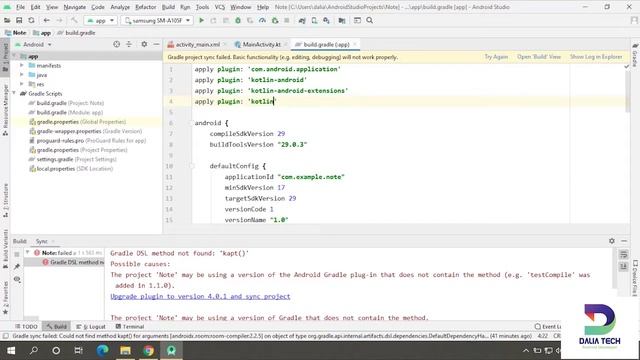Viewport: 640px width, 360px height.
Task: Click the Pin tab icon in Build panel
Action: point(17,267)
